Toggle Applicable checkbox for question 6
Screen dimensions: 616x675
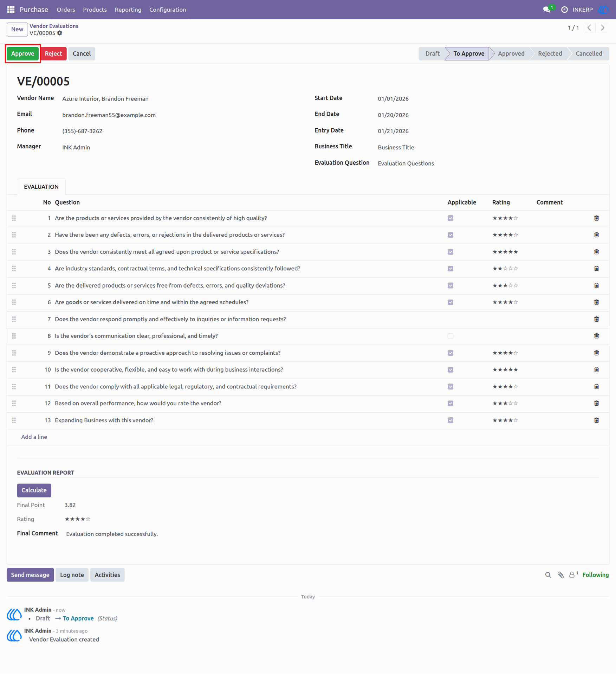(x=450, y=302)
